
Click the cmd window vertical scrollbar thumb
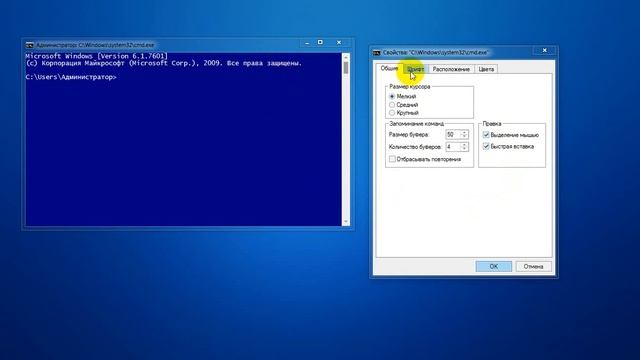(346, 67)
